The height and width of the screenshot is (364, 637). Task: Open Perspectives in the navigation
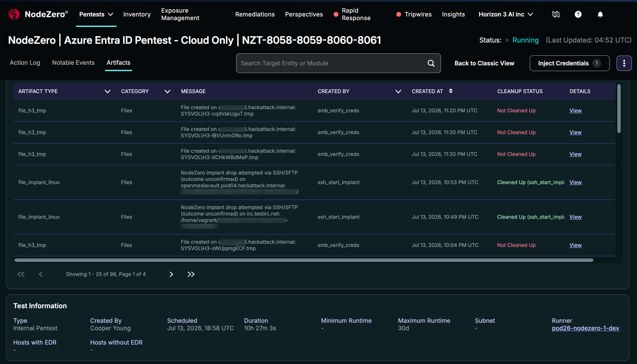(304, 14)
